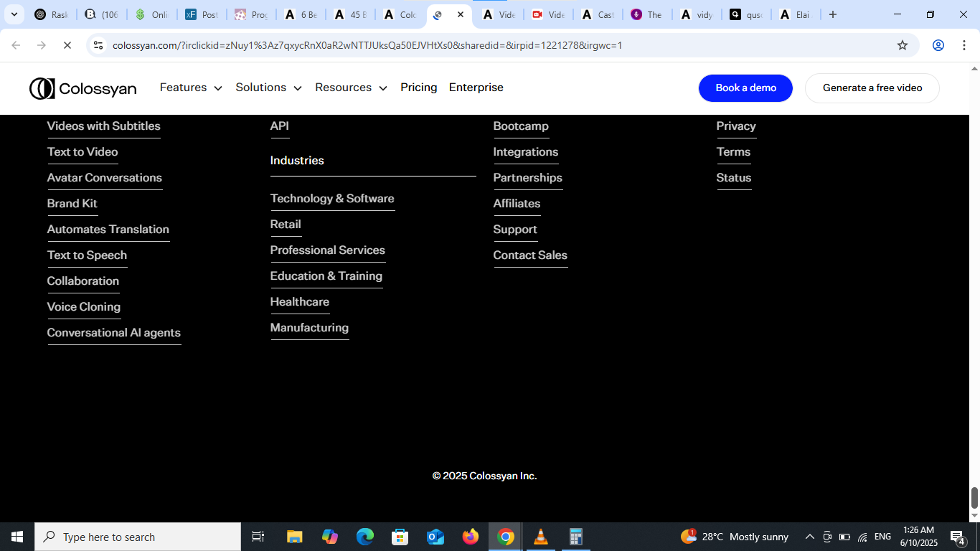Viewport: 980px width, 551px height.
Task: Stop loading the page in Chrome
Action: 67,45
